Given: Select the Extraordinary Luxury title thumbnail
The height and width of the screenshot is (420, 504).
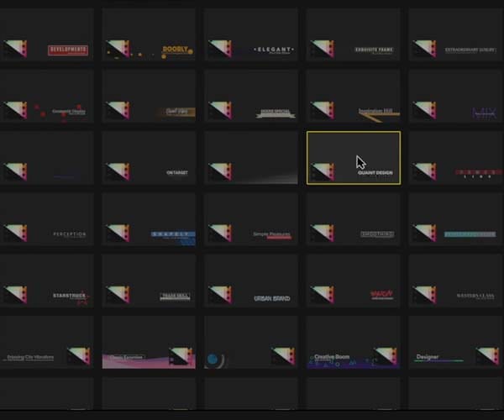Looking at the screenshot, I should [x=456, y=34].
